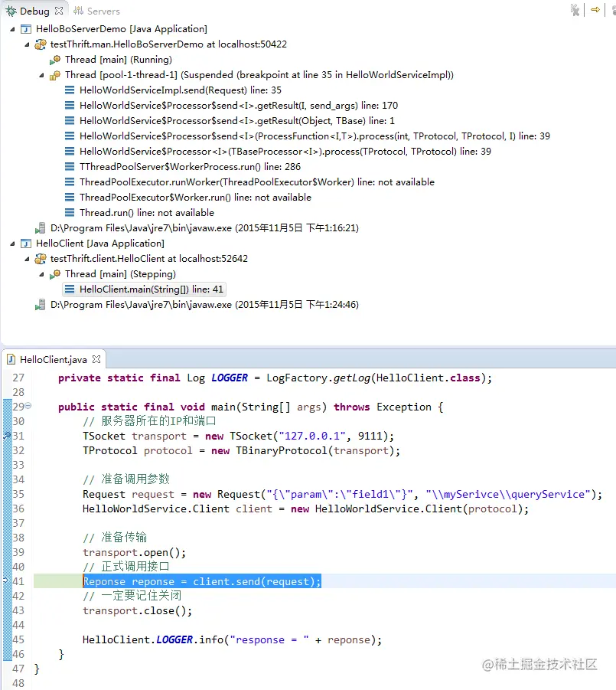This screenshot has height=690, width=616.
Task: Click process icon for javaw.exe 1:24:46
Action: 41,305
